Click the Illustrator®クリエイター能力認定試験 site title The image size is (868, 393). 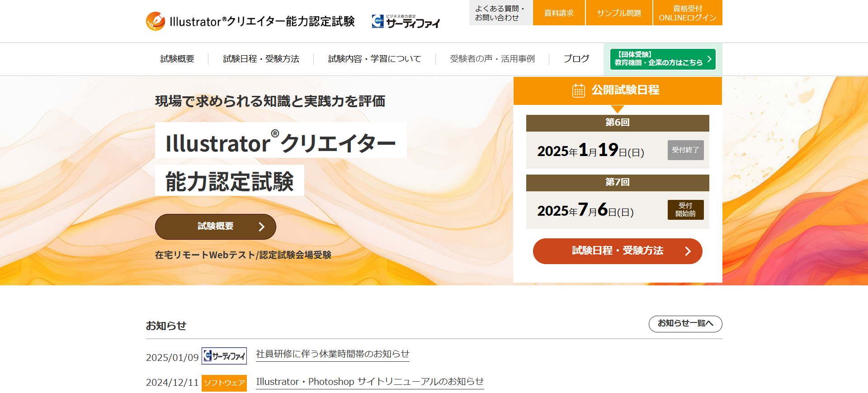(x=262, y=21)
